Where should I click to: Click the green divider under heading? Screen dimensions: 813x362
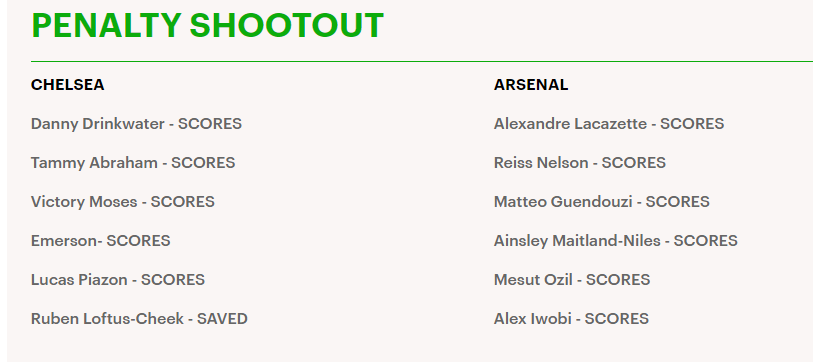422,61
